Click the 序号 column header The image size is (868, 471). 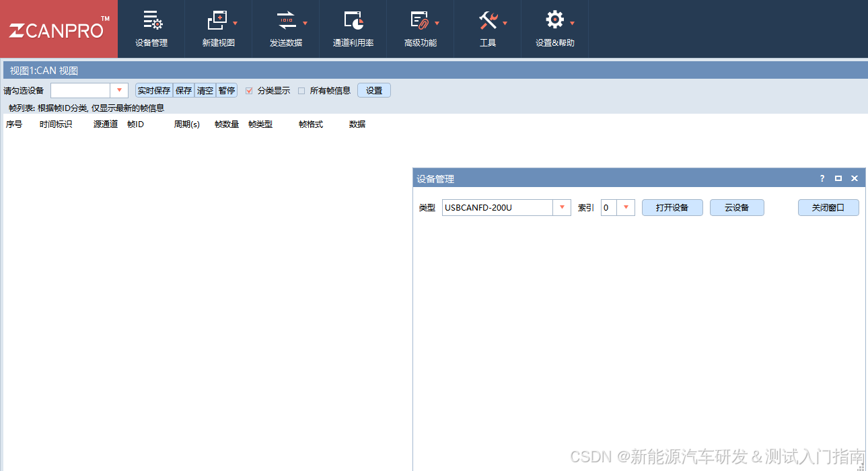click(x=14, y=124)
